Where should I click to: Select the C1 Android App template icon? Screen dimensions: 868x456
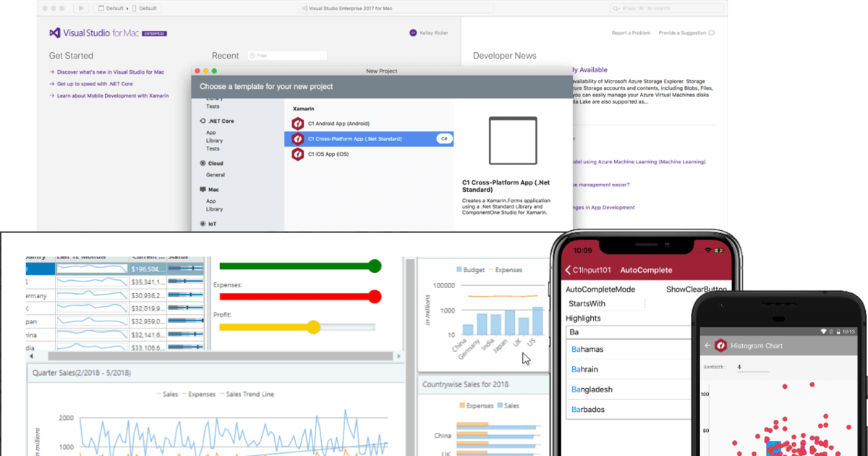[297, 124]
